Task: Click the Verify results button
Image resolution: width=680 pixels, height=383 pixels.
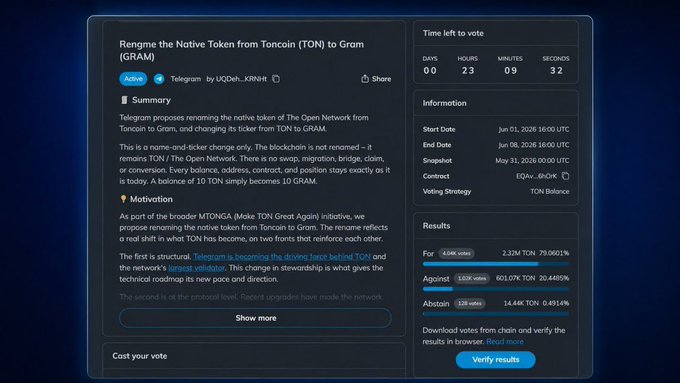Action: click(495, 360)
